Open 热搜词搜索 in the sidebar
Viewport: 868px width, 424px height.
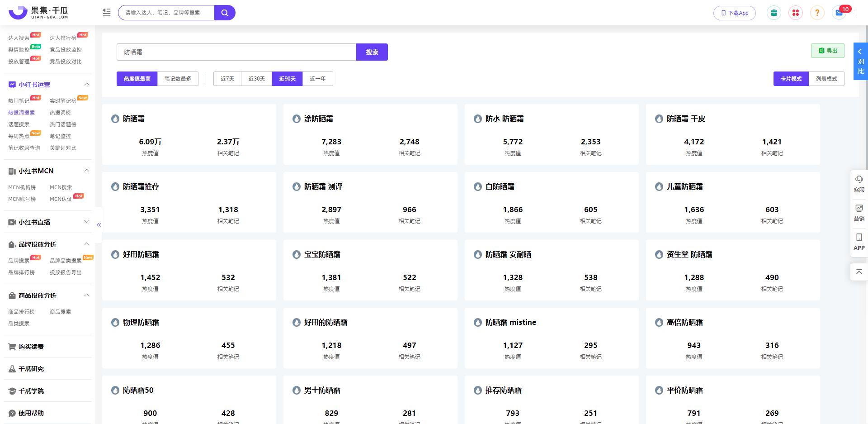pyautogui.click(x=21, y=113)
